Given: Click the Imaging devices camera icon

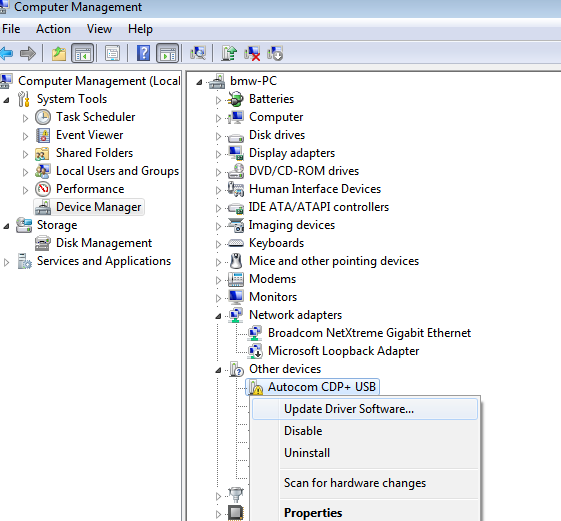Looking at the screenshot, I should (236, 225).
